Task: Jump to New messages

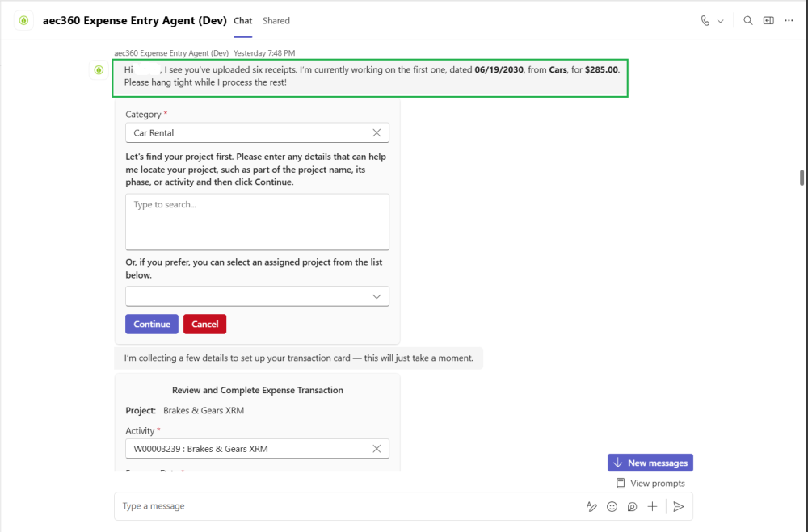Action: click(650, 463)
